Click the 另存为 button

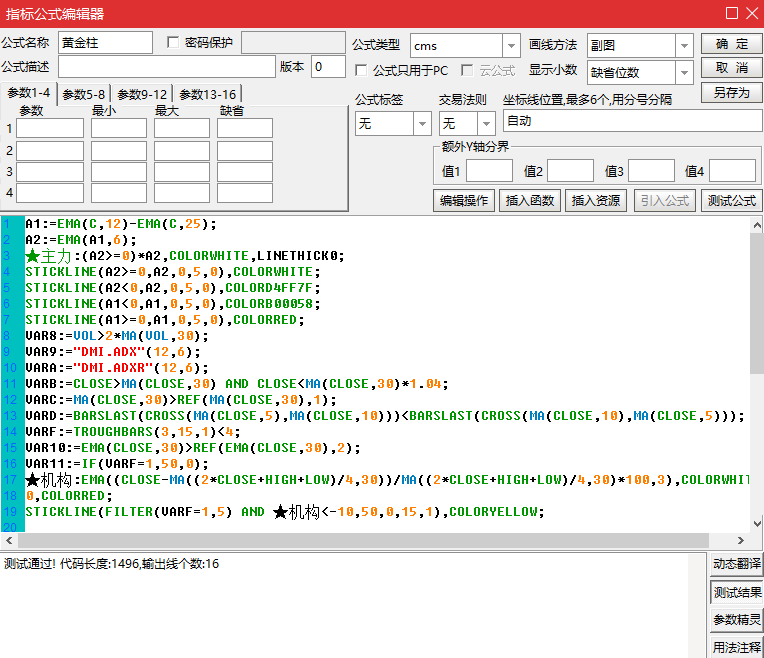[x=731, y=92]
